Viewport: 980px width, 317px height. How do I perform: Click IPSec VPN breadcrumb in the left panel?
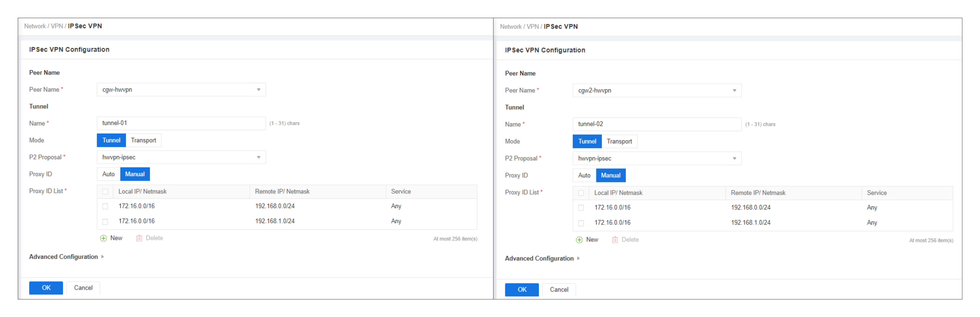pos(85,26)
